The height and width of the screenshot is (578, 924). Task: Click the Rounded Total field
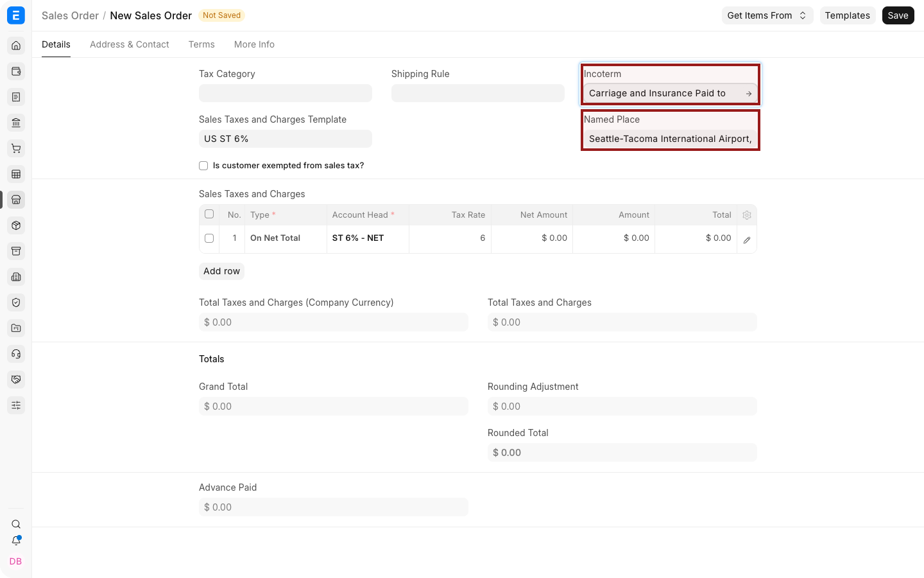pos(622,453)
